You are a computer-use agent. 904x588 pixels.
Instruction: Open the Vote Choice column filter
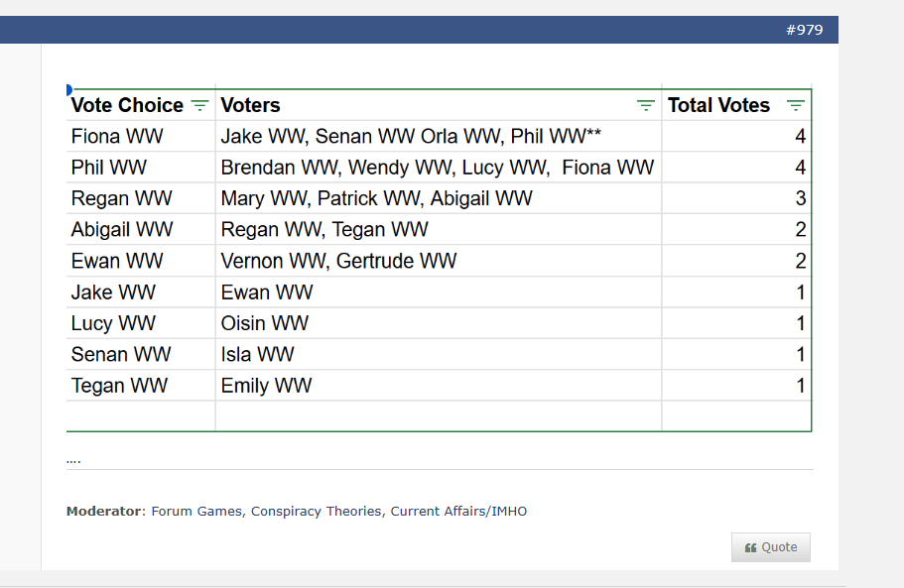pyautogui.click(x=199, y=106)
